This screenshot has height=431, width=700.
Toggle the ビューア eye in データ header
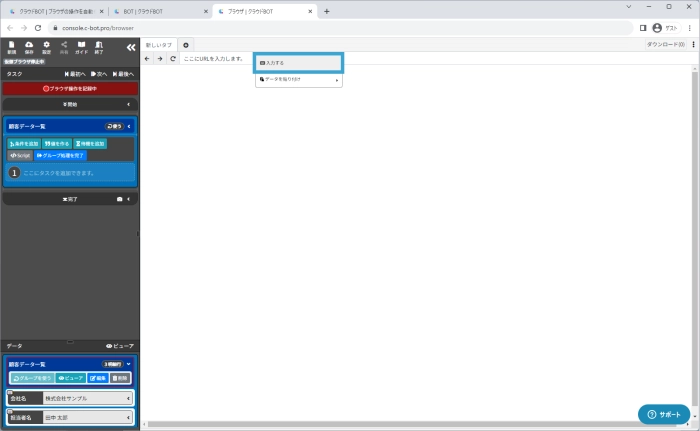point(119,346)
